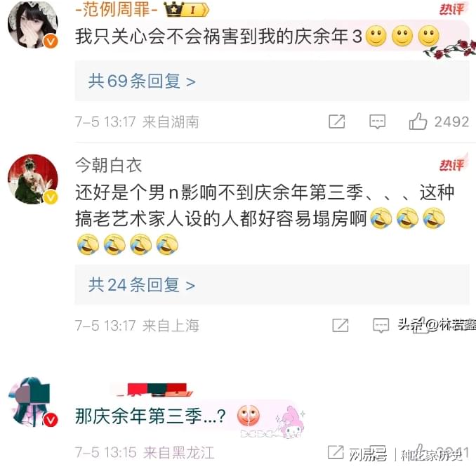Open the 今朝白衣 avatar picture
Image resolution: width=476 pixels, height=469 pixels.
click(32, 179)
